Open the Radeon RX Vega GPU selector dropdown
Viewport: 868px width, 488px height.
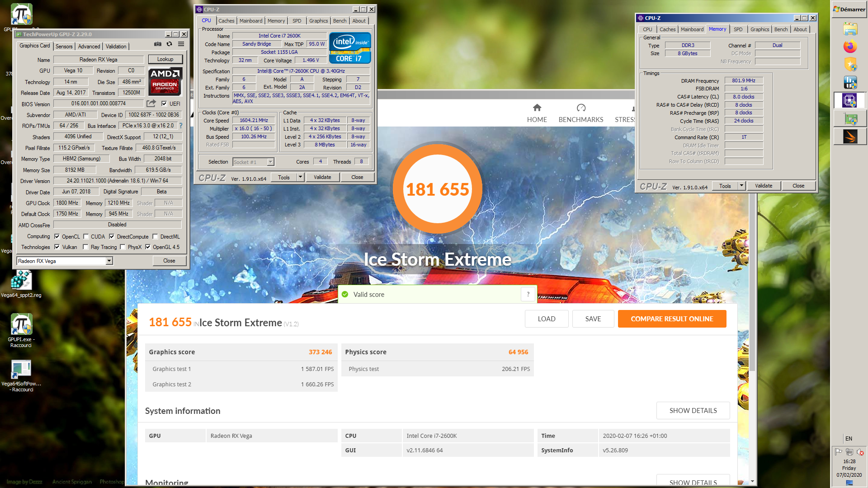(x=109, y=261)
